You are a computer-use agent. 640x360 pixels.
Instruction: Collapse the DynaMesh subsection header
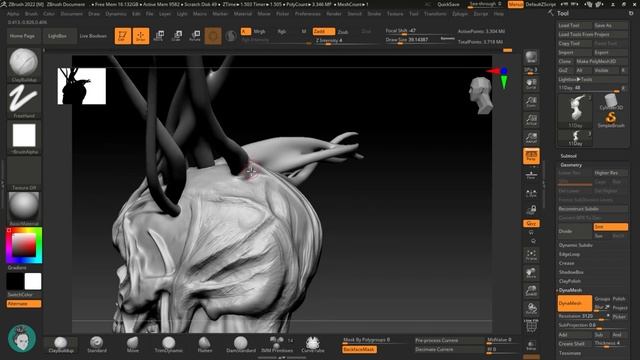570,290
